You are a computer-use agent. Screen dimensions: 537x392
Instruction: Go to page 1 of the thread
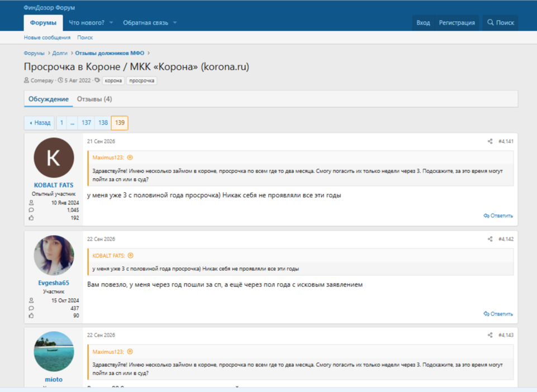(61, 123)
